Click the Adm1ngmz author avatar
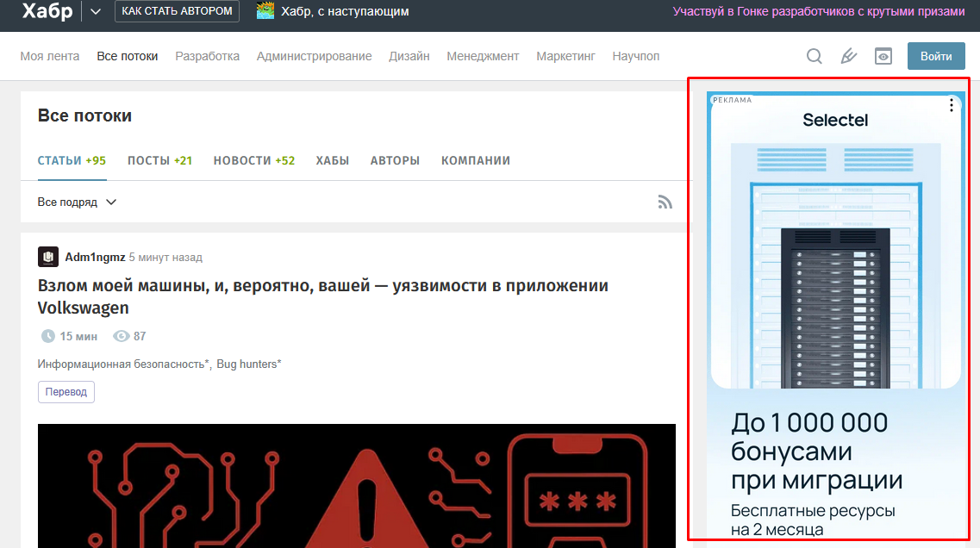Screen dimensions: 980x548 click(48, 257)
